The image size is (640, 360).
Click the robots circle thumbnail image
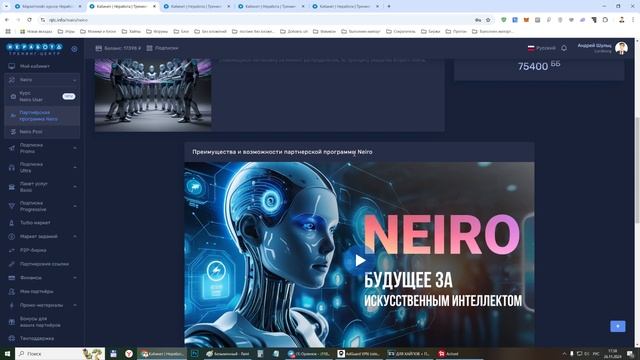click(x=153, y=95)
